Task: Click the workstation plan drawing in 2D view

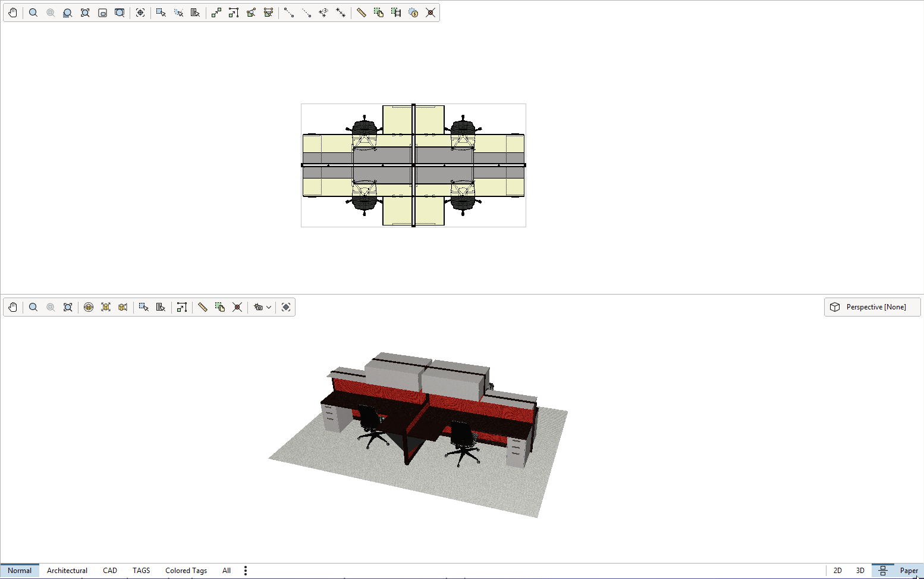Action: tap(413, 165)
